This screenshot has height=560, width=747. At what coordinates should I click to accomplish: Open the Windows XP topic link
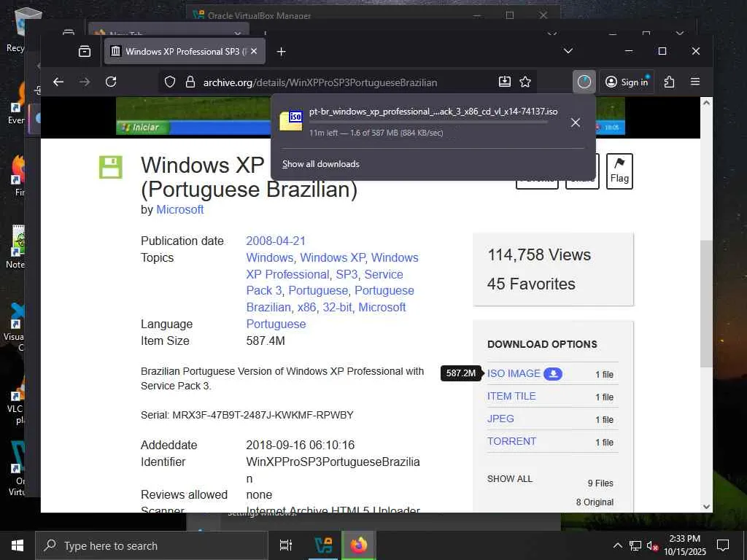point(333,257)
